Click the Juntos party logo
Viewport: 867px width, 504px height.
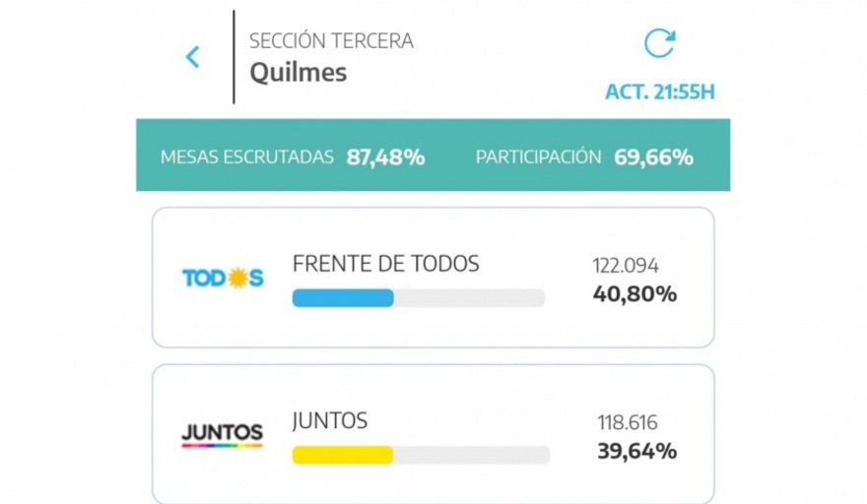(x=223, y=434)
